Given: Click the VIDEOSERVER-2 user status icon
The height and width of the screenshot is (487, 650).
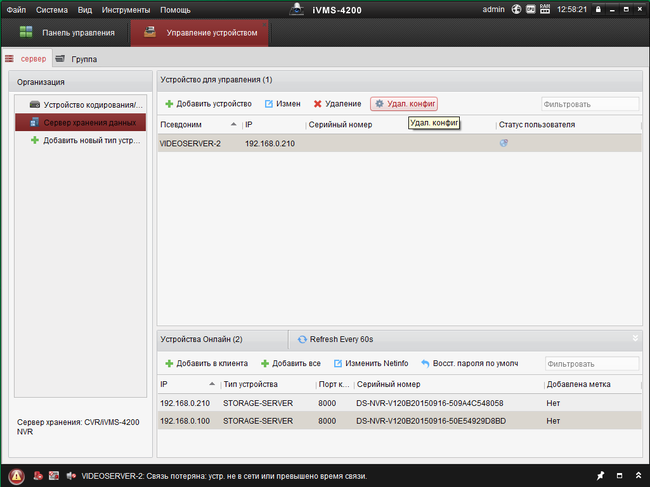Looking at the screenshot, I should click(504, 143).
